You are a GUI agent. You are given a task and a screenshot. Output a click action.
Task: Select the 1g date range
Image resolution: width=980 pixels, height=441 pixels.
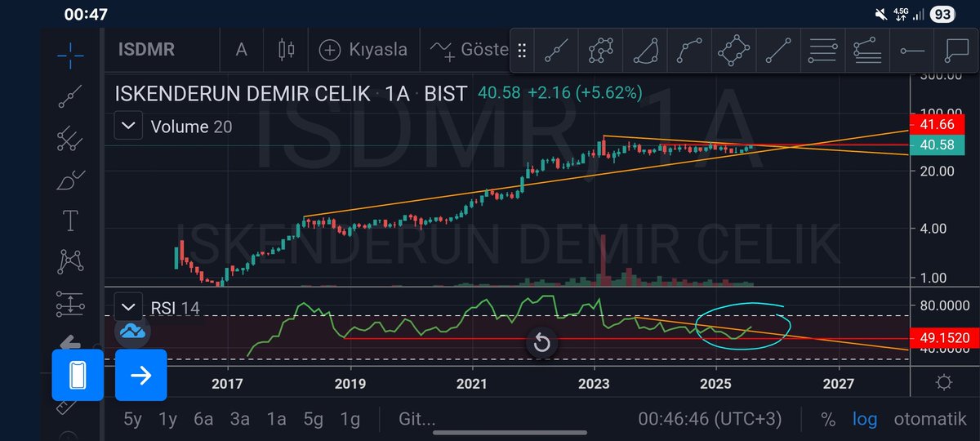click(350, 420)
